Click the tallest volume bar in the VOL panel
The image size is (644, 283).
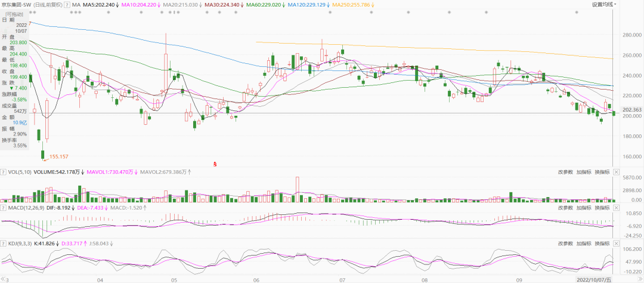[x=297, y=190]
